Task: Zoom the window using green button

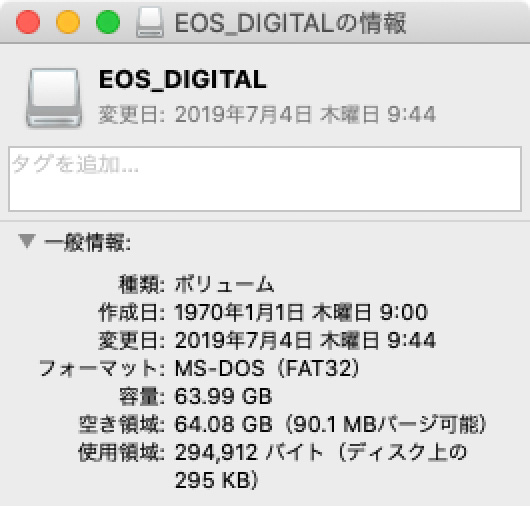Action: [x=108, y=22]
